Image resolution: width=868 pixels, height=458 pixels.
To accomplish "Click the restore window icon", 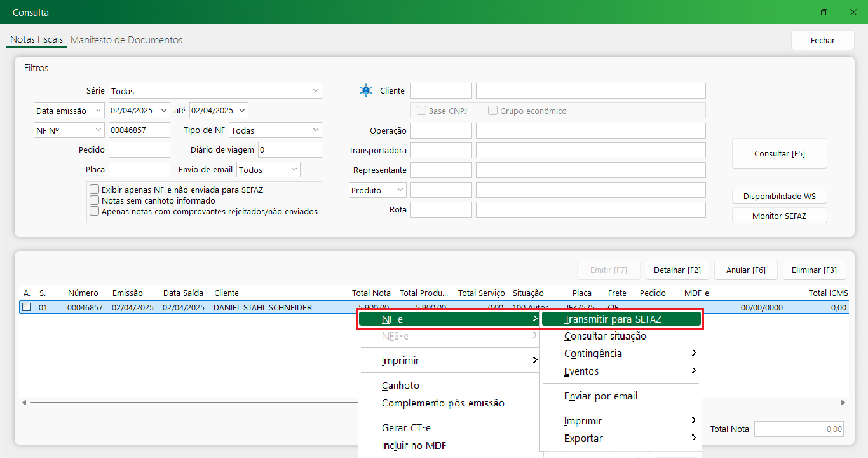I will click(x=824, y=12).
